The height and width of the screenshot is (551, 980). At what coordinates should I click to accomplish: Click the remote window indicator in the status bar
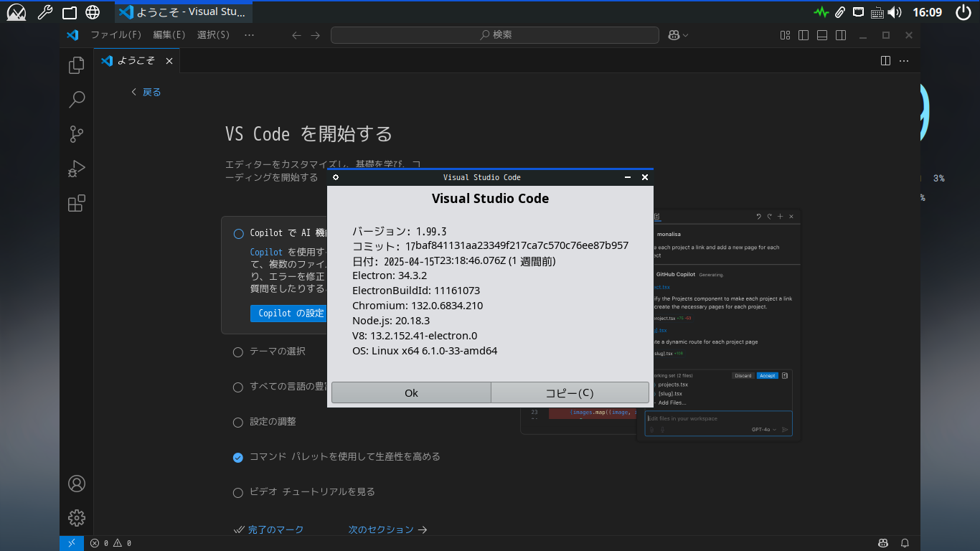[x=72, y=543]
